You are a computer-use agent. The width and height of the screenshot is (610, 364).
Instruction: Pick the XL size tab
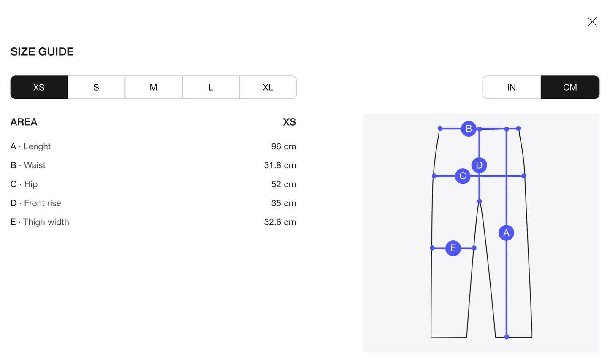(268, 87)
